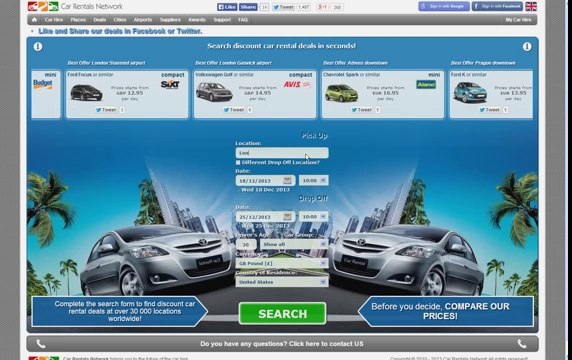Image resolution: width=572 pixels, height=360 pixels.
Task: Focus the pick-up Location input field
Action: tap(282, 153)
